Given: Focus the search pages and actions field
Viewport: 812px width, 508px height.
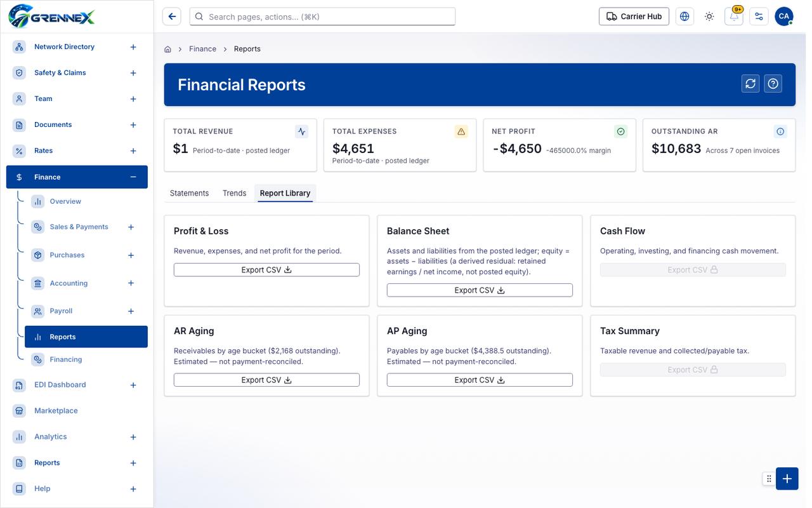Looking at the screenshot, I should click(x=322, y=17).
